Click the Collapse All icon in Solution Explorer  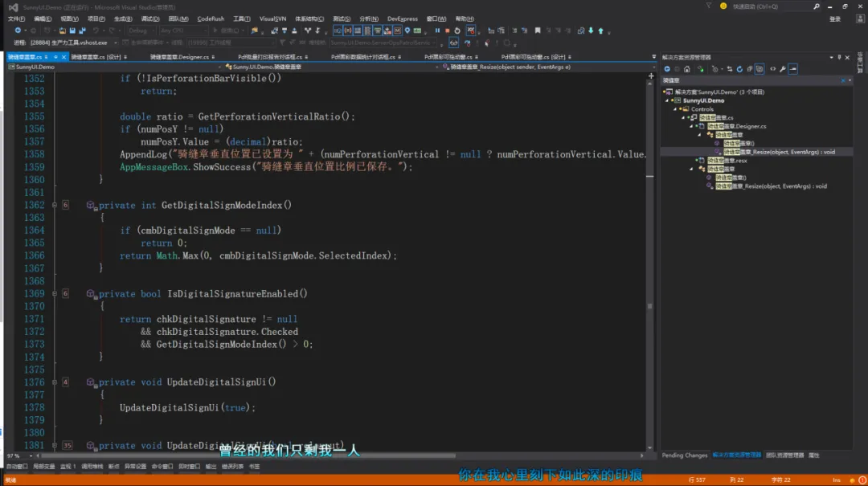tap(750, 69)
